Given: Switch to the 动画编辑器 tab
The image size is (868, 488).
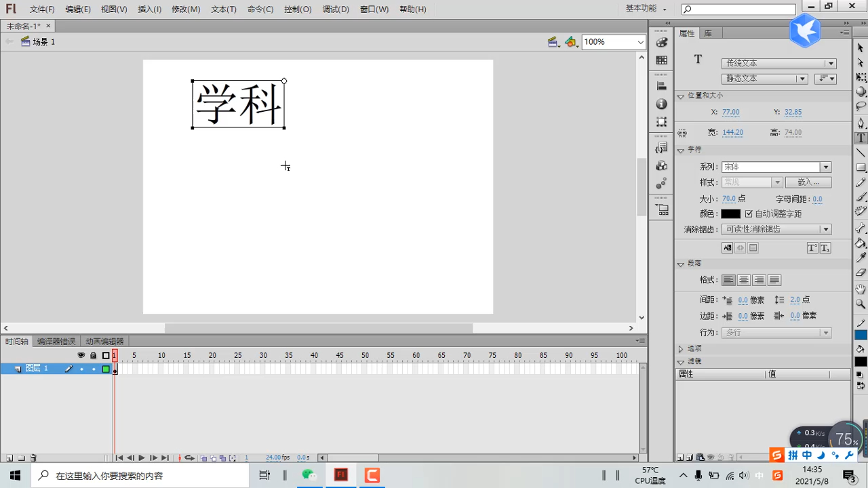Looking at the screenshot, I should click(x=105, y=341).
